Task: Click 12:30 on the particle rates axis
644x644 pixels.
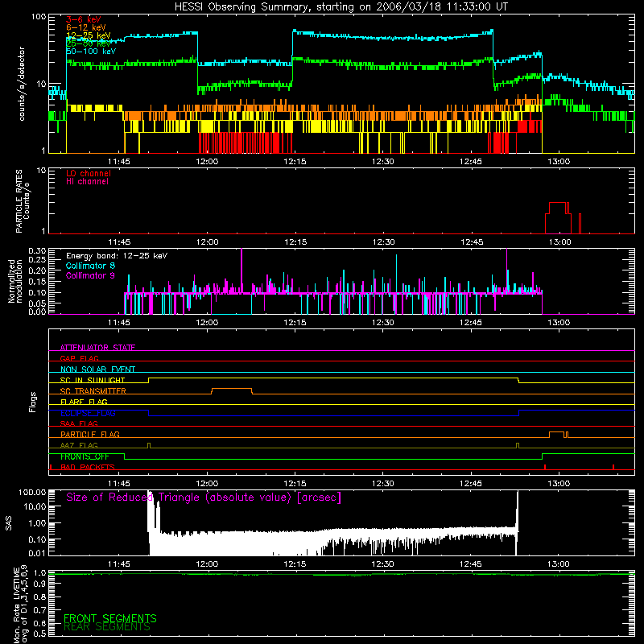Action: [x=383, y=242]
